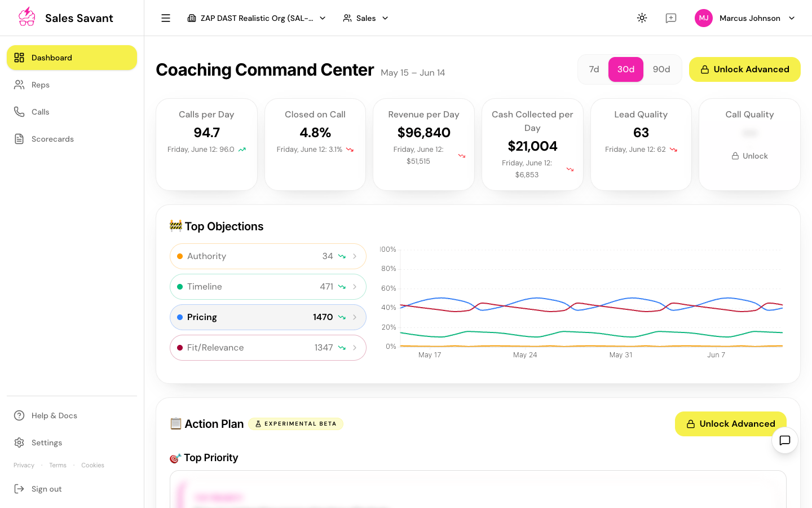Viewport: 812px width, 508px height.
Task: Click the Help & Docs question icon
Action: [19, 415]
